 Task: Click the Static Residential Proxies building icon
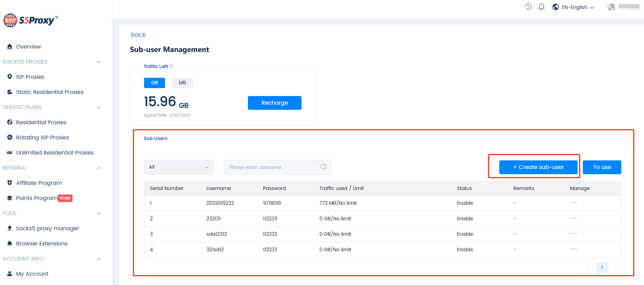[10, 92]
